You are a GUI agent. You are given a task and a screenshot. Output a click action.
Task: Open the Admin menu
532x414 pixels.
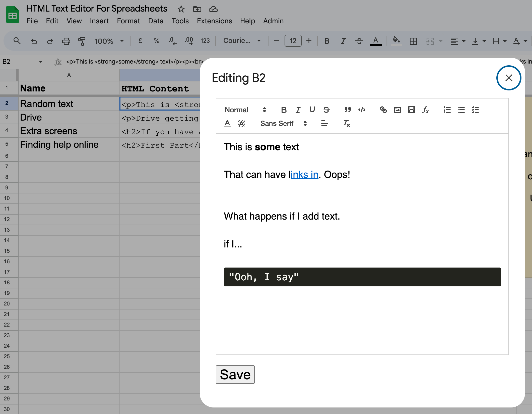pos(273,21)
